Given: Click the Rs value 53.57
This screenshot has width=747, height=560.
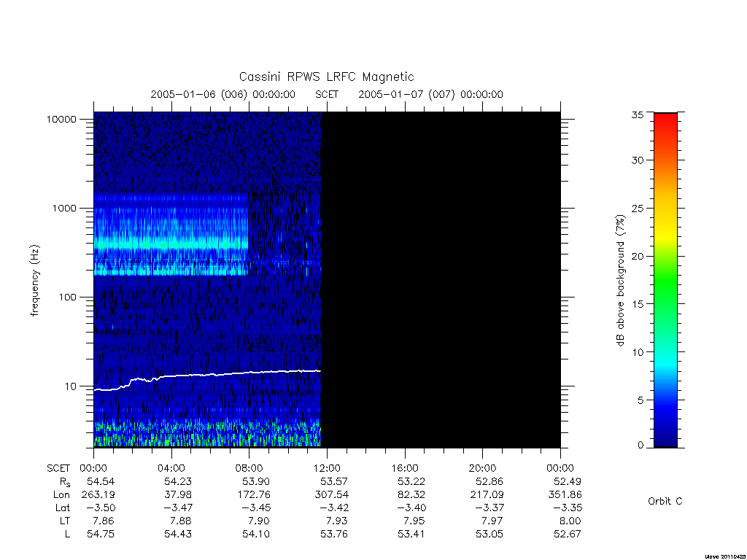Looking at the screenshot, I should [x=334, y=481].
